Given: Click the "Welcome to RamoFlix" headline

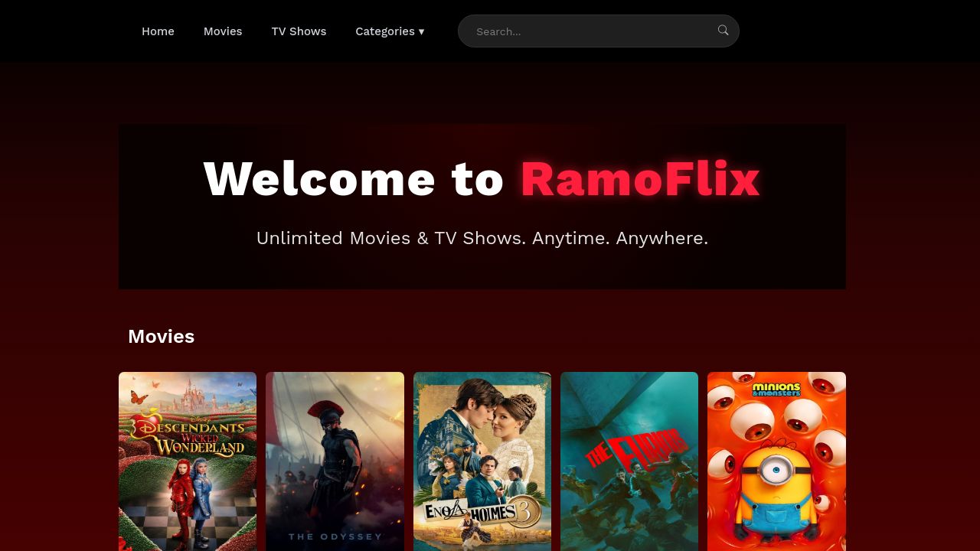Looking at the screenshot, I should pyautogui.click(x=482, y=178).
